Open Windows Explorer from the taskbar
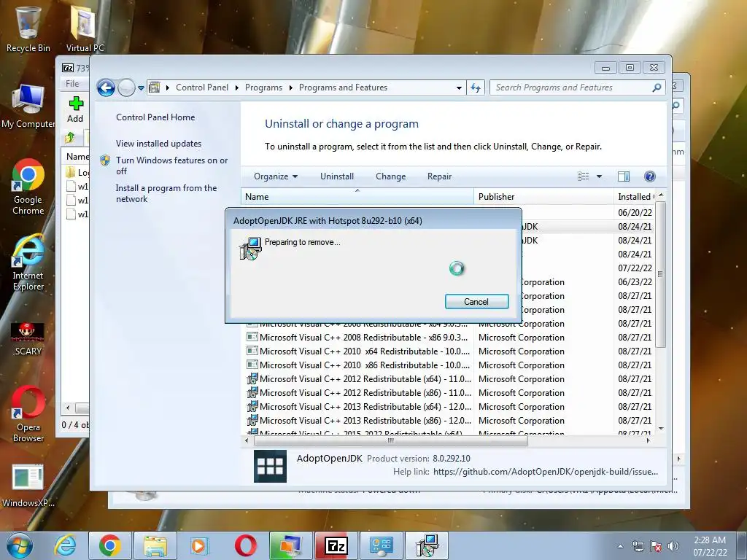 pyautogui.click(x=155, y=545)
